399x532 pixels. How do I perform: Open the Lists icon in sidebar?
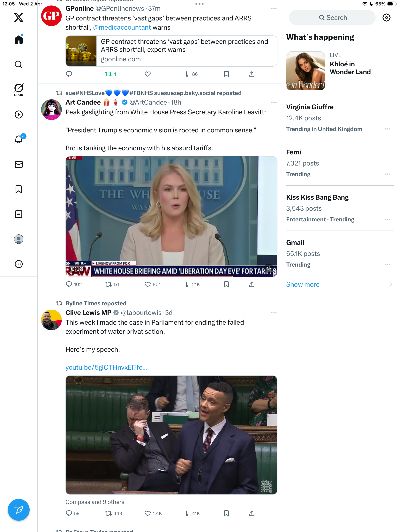pyautogui.click(x=19, y=214)
